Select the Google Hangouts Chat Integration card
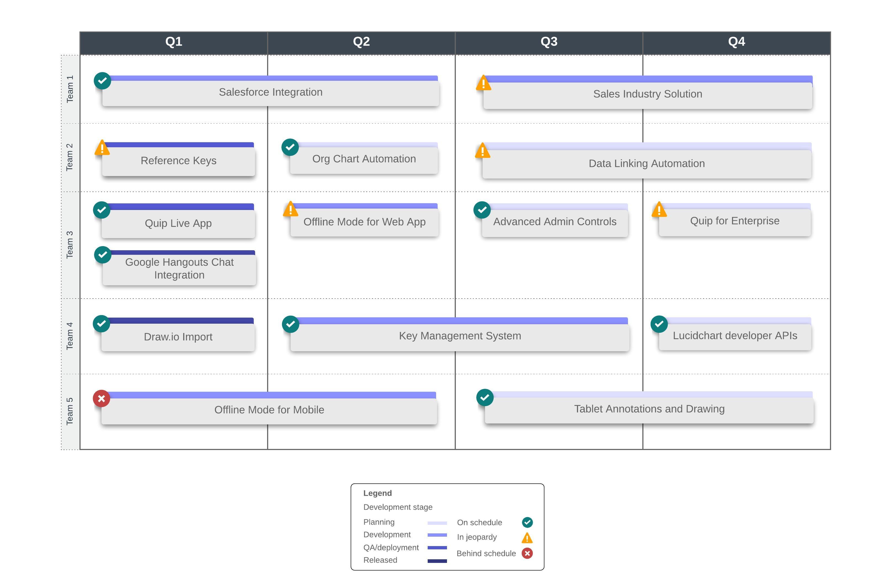The width and height of the screenshot is (889, 588). coord(179,269)
